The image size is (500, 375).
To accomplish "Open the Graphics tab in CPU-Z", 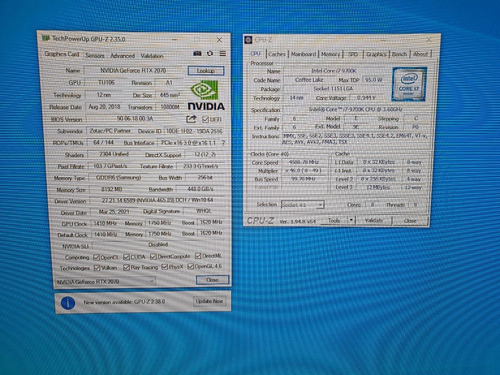I will pyautogui.click(x=376, y=54).
